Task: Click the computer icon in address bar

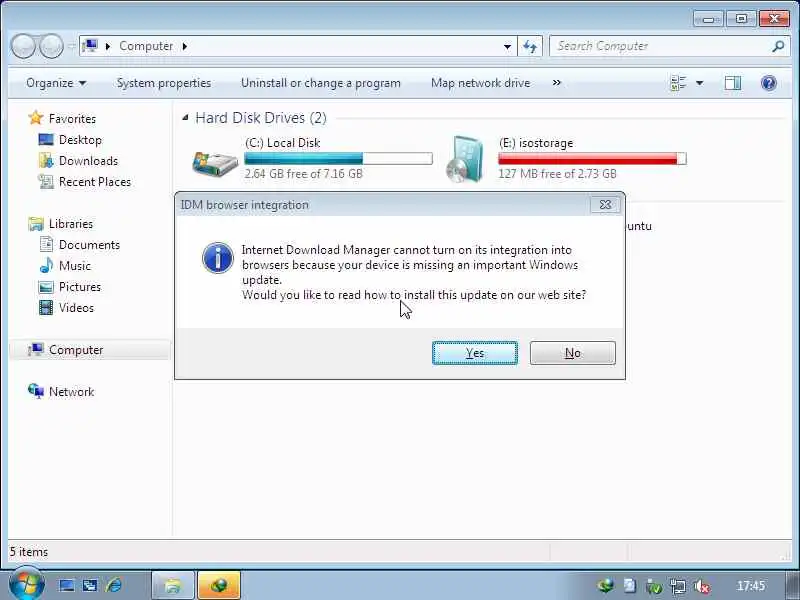Action: point(90,46)
